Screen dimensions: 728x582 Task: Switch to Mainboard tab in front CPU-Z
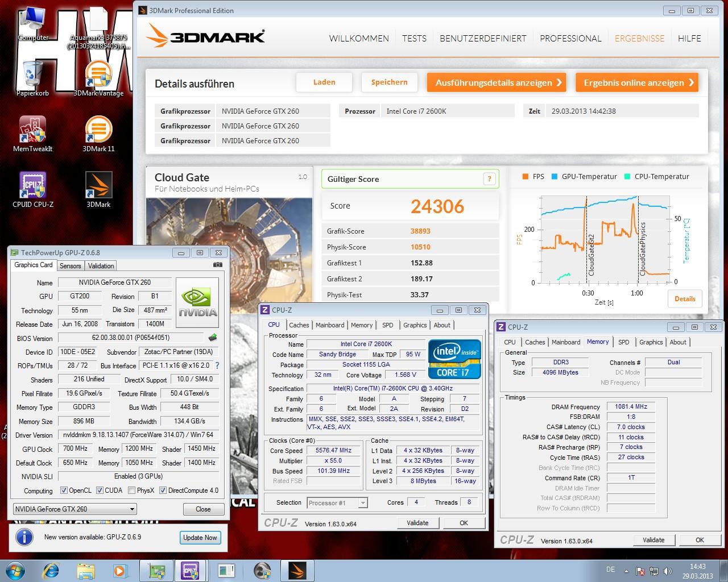point(330,325)
